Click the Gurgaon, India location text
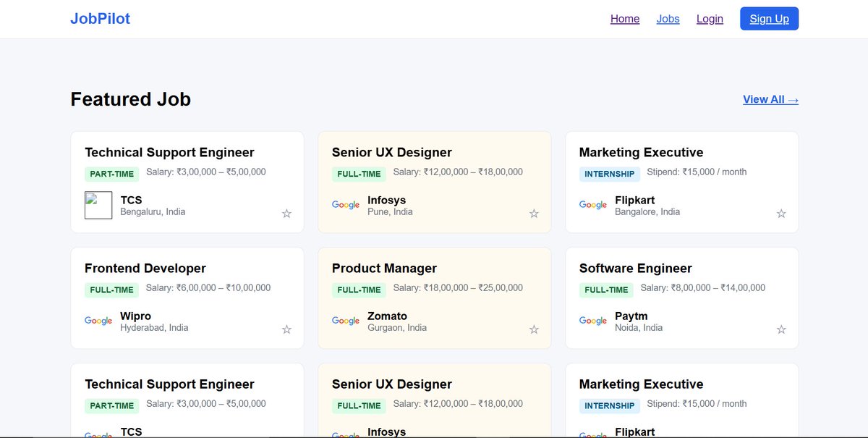The image size is (868, 438). click(397, 328)
